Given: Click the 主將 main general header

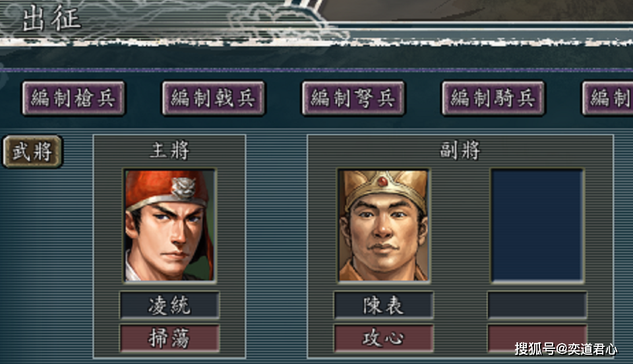Looking at the screenshot, I should [169, 150].
